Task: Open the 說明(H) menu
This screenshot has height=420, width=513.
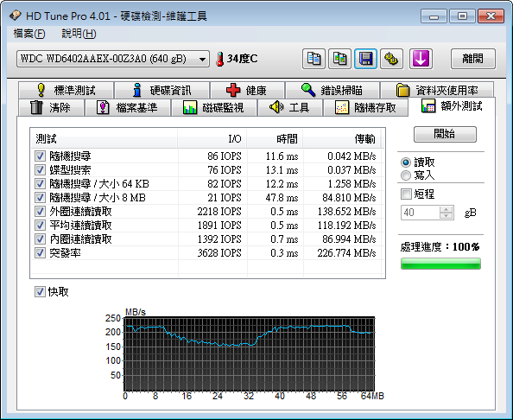Action: (x=79, y=34)
